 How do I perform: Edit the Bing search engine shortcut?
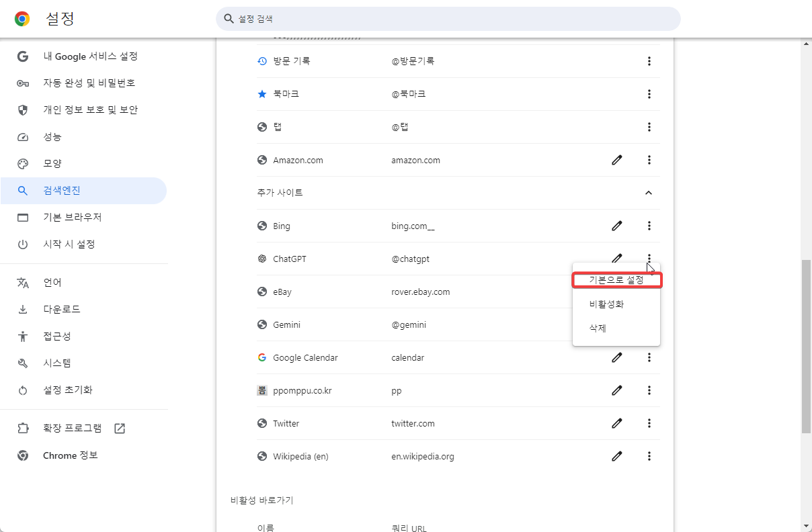pyautogui.click(x=616, y=226)
